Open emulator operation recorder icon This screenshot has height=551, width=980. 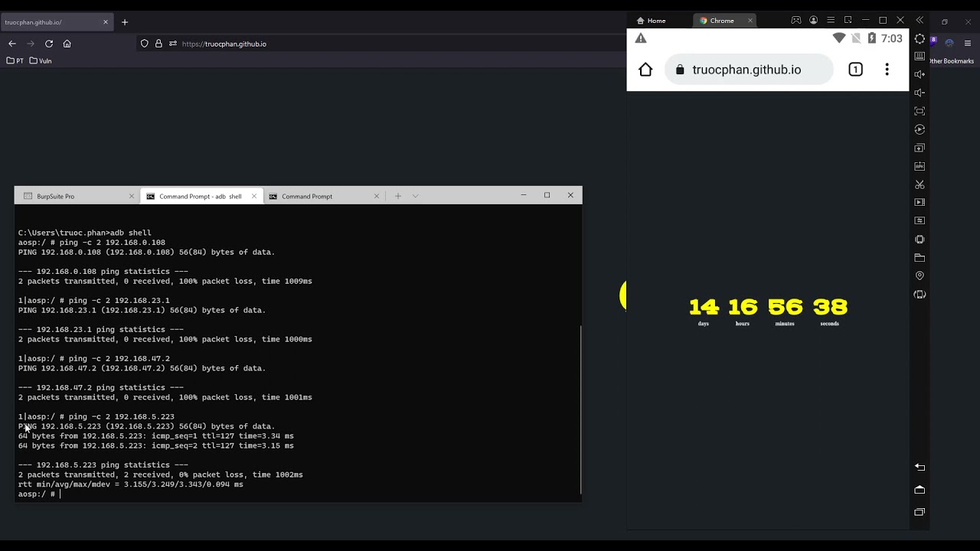pyautogui.click(x=920, y=129)
